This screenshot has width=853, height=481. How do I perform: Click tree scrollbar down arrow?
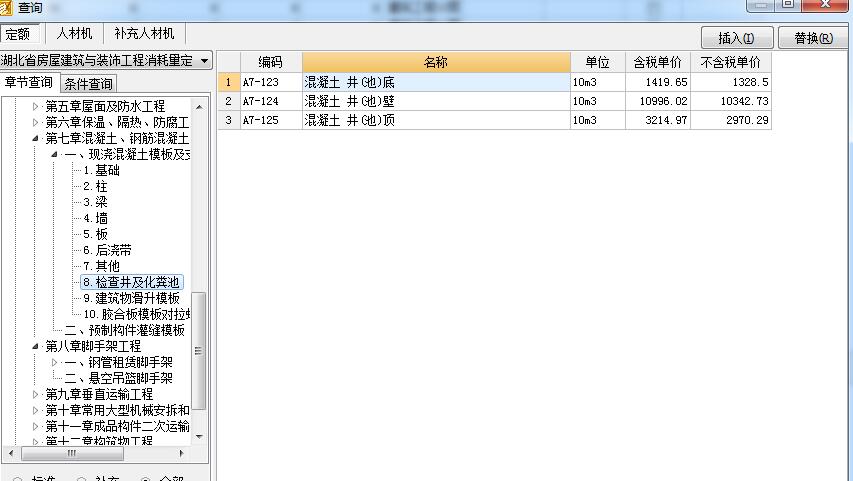199,437
